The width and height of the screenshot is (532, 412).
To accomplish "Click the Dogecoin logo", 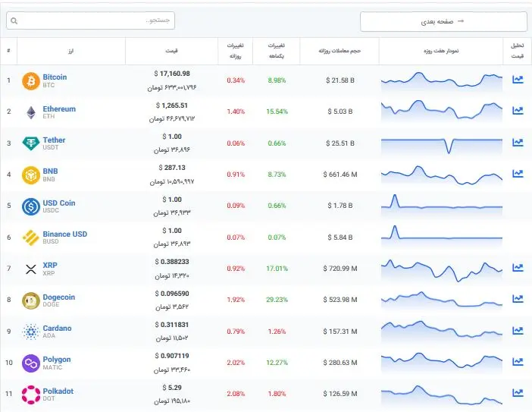I will (x=31, y=300).
